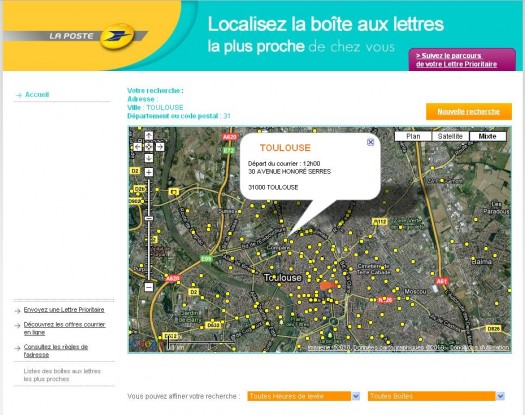Expand the Toutes Boîtes dropdown arrow

tap(500, 396)
